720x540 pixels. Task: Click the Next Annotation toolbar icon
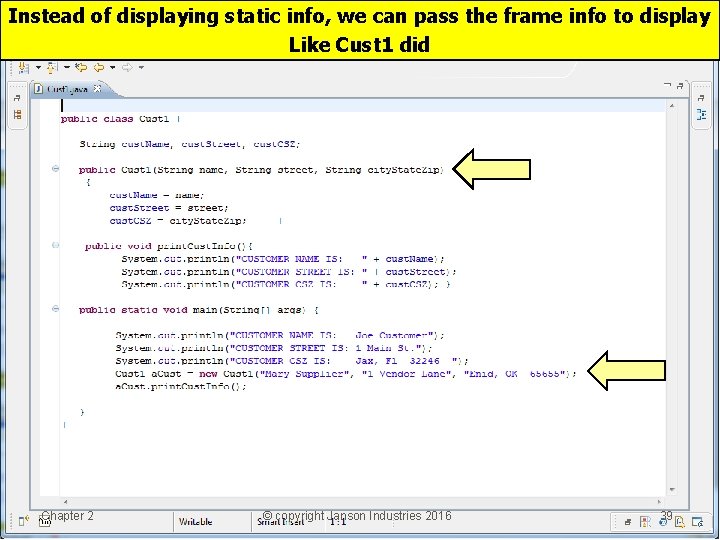[23, 68]
